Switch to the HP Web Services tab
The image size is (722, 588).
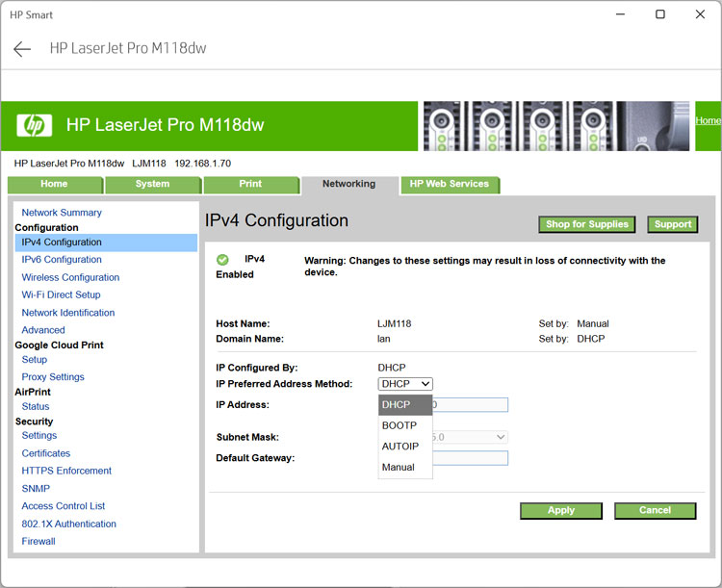(450, 184)
